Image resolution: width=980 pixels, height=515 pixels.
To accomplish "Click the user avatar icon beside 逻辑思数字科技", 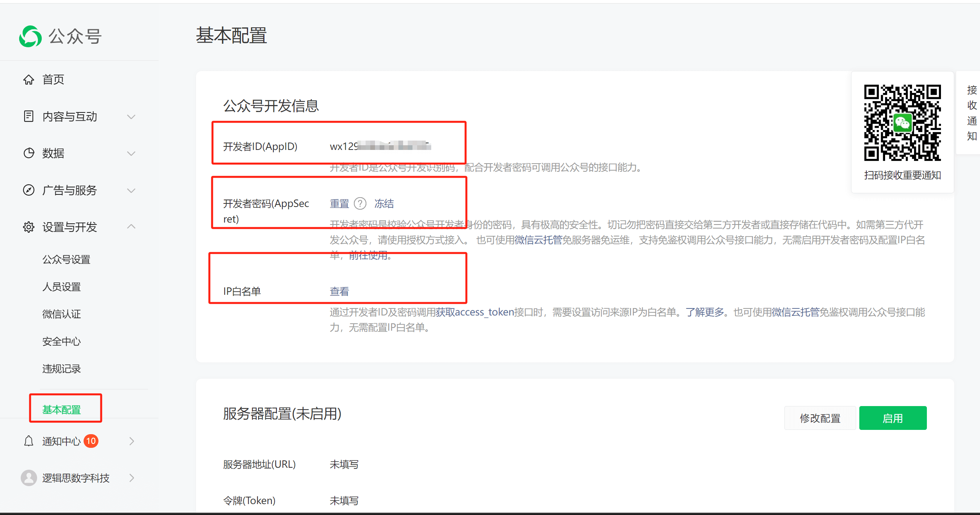I will point(29,478).
